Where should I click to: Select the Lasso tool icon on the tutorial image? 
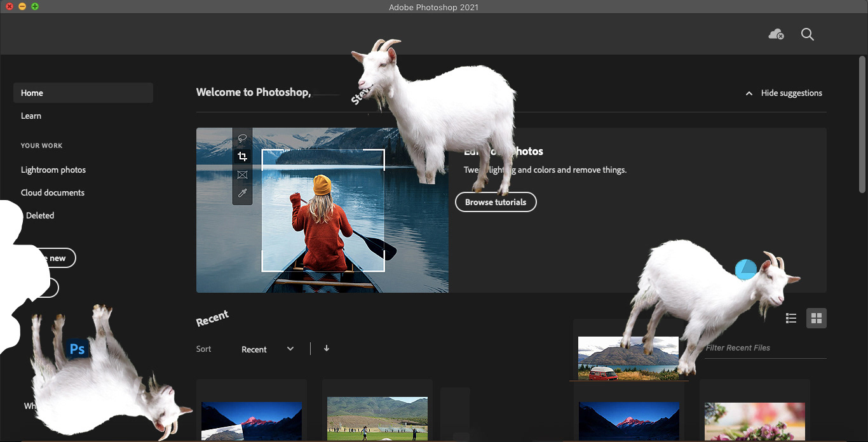click(242, 138)
